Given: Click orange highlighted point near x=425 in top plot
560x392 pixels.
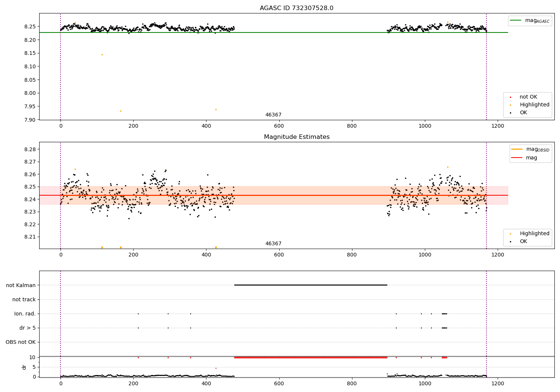Looking at the screenshot, I should click(x=216, y=109).
